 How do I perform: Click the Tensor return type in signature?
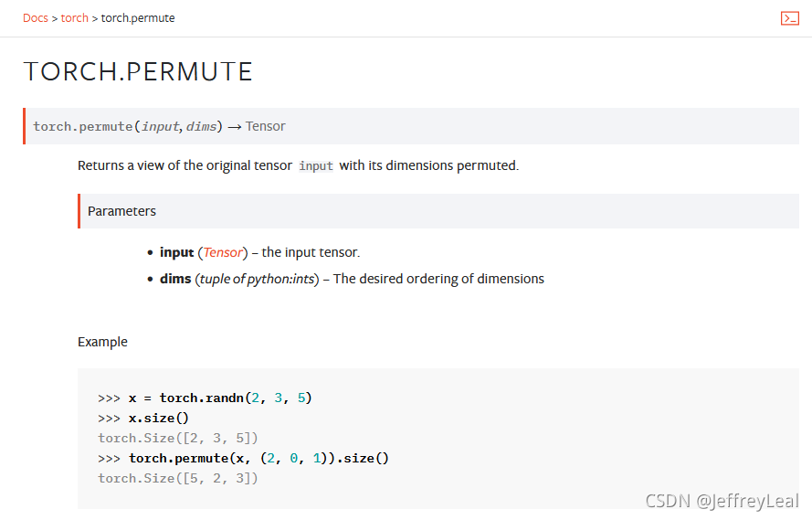click(265, 126)
